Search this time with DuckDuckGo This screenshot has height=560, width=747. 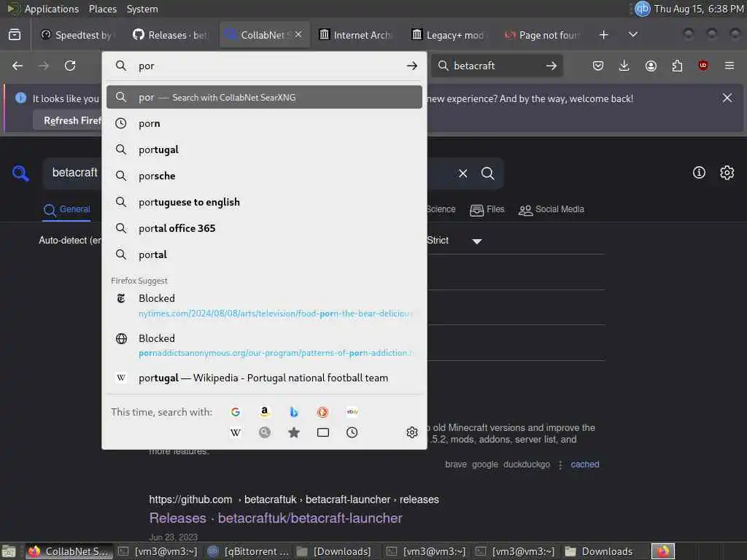click(323, 412)
